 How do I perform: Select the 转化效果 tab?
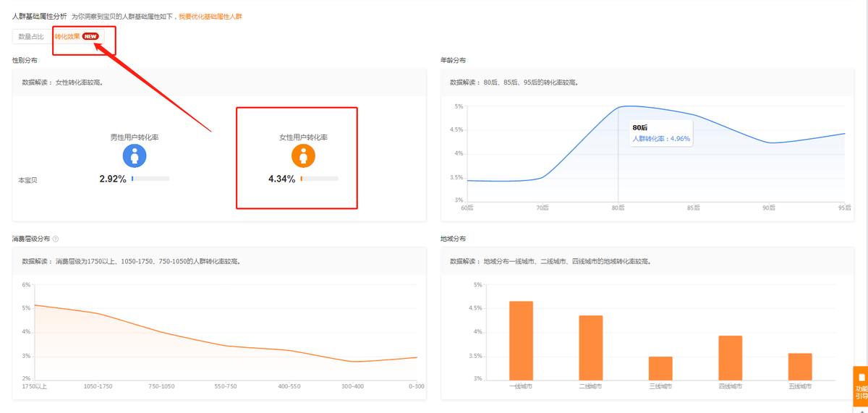point(67,36)
